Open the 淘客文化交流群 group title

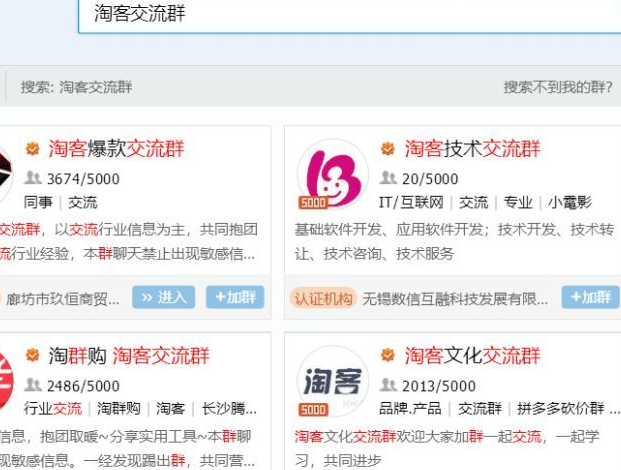472,356
